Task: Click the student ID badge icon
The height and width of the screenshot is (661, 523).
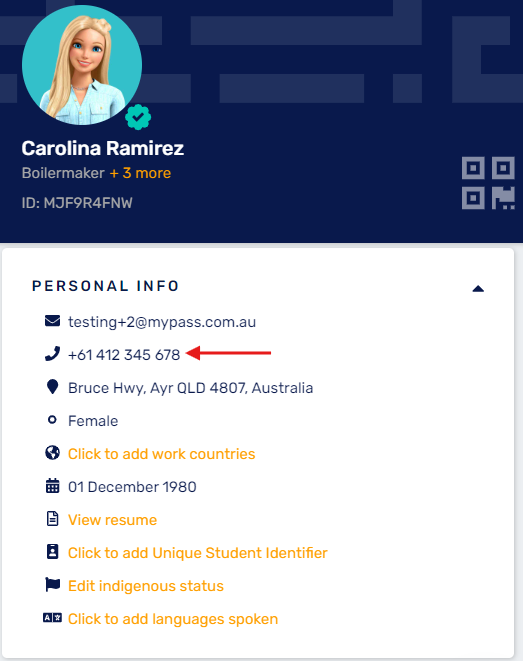Action: pos(52,551)
